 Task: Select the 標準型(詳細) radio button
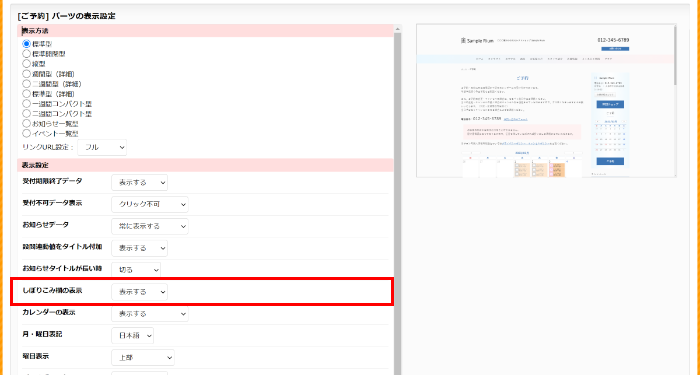click(x=26, y=94)
